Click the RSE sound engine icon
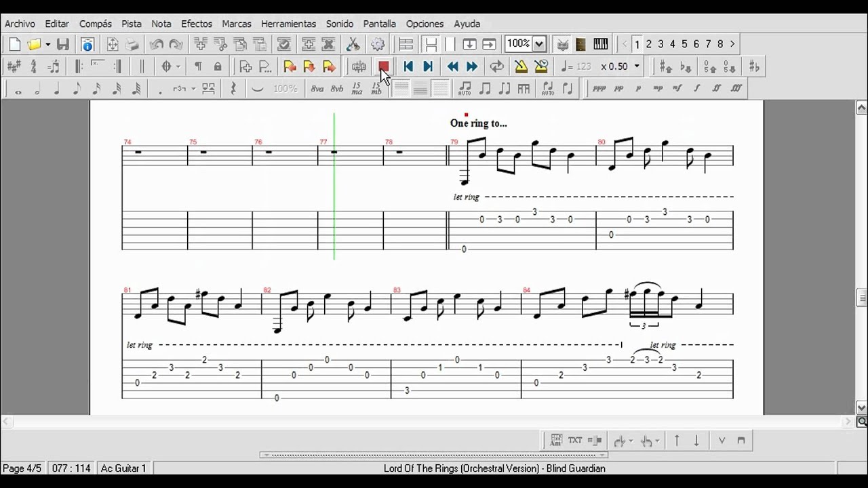The width and height of the screenshot is (868, 488). (x=359, y=66)
